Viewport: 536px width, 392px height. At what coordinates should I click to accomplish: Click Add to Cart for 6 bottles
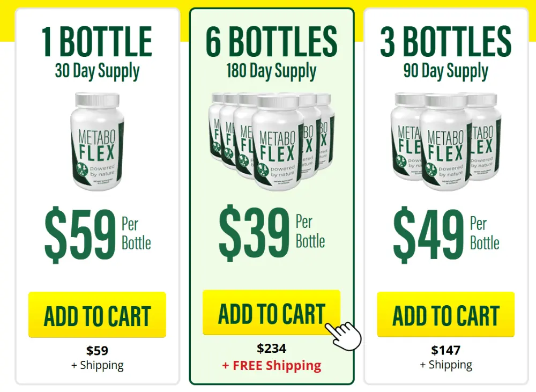coord(271,313)
